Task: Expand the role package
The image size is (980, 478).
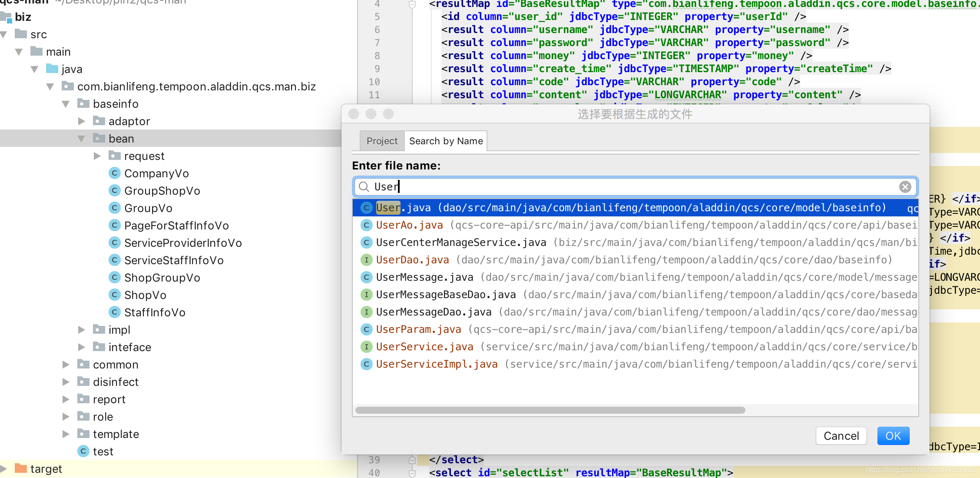Action: pyautogui.click(x=66, y=417)
